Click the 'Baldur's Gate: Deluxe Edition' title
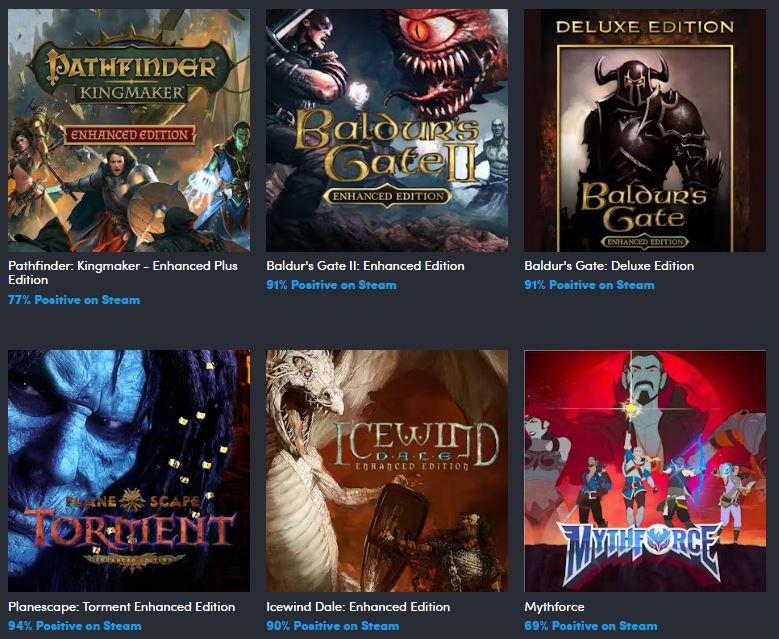 609,266
